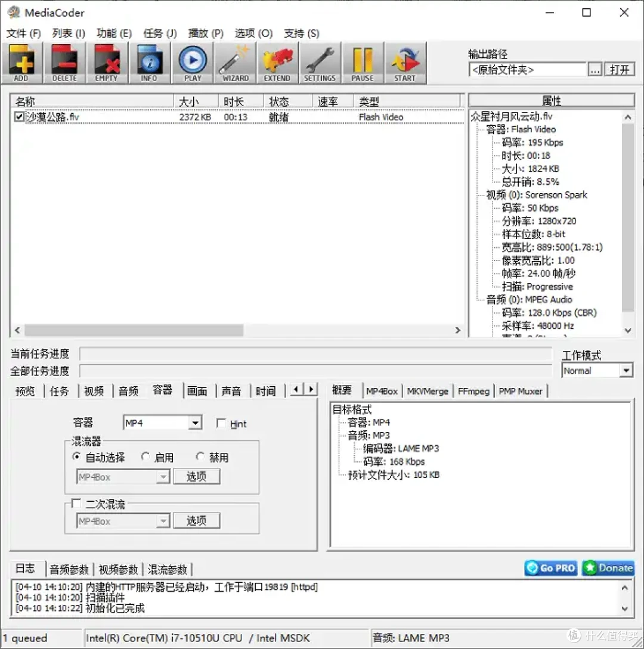The image size is (644, 649).
Task: Click the 输出路径 input field
Action: 528,70
